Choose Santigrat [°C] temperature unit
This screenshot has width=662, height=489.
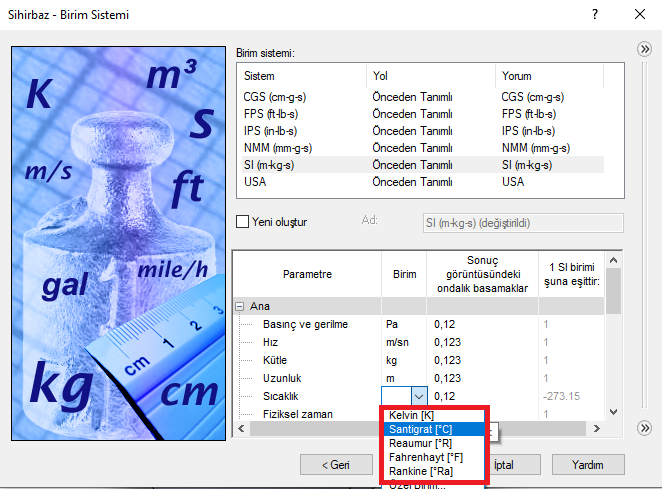[415, 429]
